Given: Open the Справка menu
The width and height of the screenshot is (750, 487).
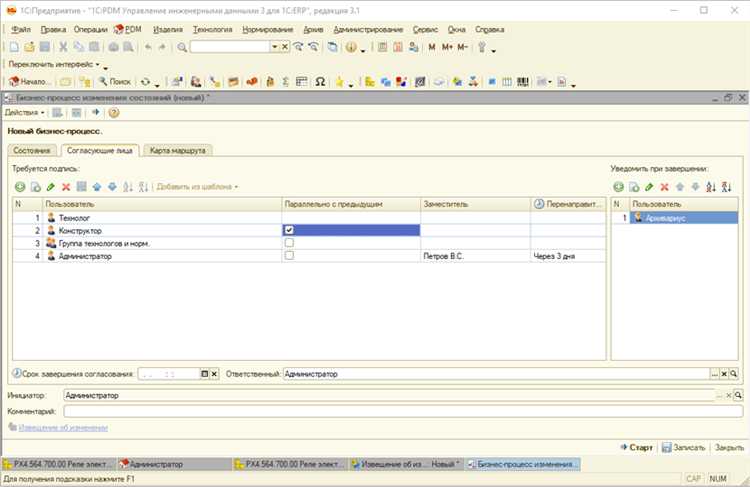Looking at the screenshot, I should (489, 29).
